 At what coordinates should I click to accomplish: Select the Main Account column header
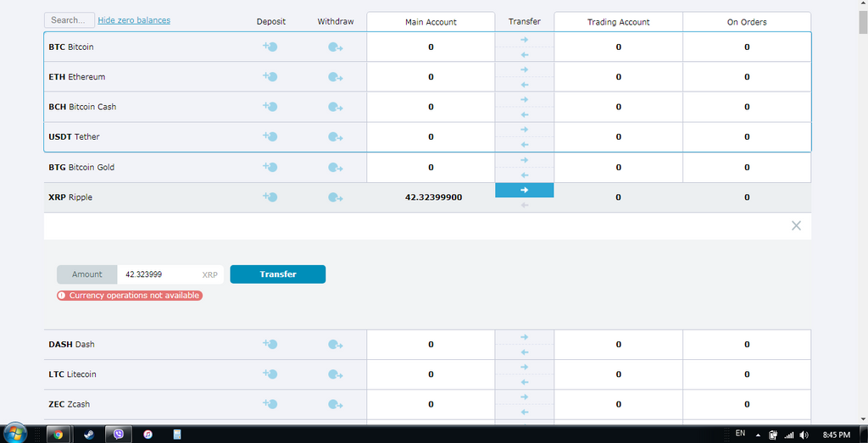click(x=431, y=22)
